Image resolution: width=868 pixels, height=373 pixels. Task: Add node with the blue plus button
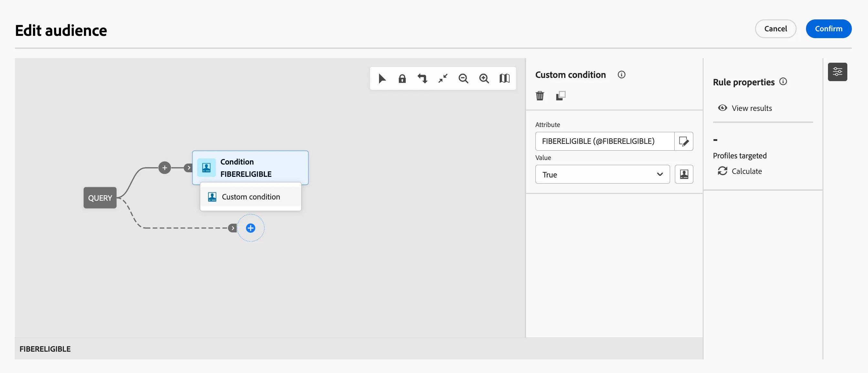tap(250, 228)
